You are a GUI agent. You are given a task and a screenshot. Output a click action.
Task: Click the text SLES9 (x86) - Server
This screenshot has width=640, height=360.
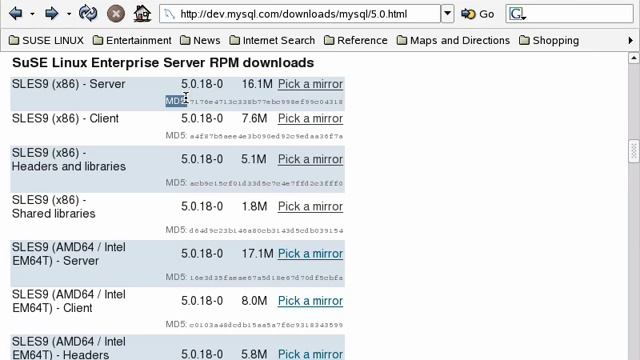(x=69, y=84)
